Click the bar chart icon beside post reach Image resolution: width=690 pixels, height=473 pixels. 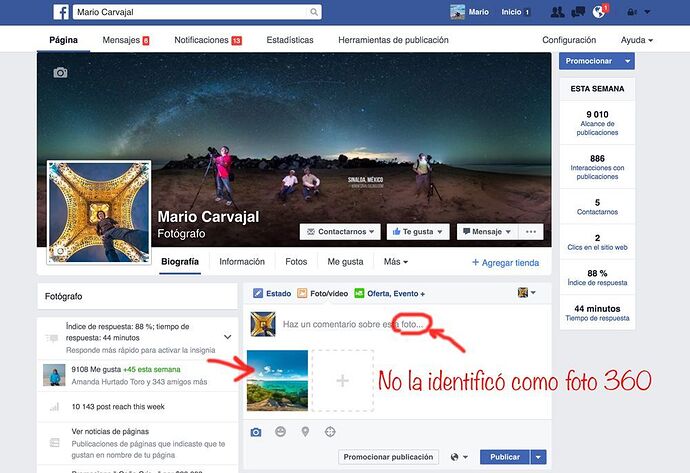point(54,407)
